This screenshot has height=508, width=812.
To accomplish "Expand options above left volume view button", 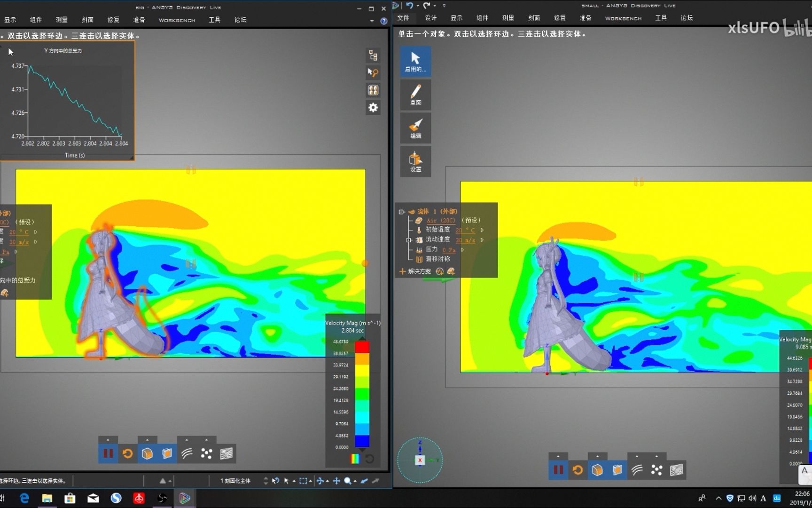I will point(147,440).
